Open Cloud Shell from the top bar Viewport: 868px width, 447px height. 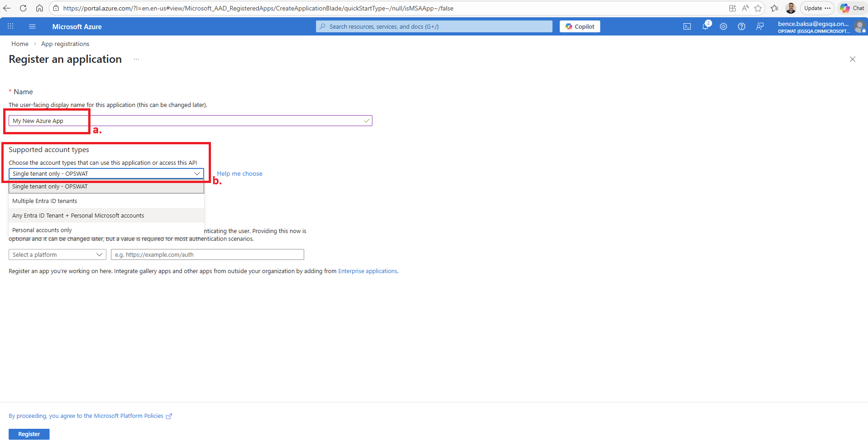(687, 26)
